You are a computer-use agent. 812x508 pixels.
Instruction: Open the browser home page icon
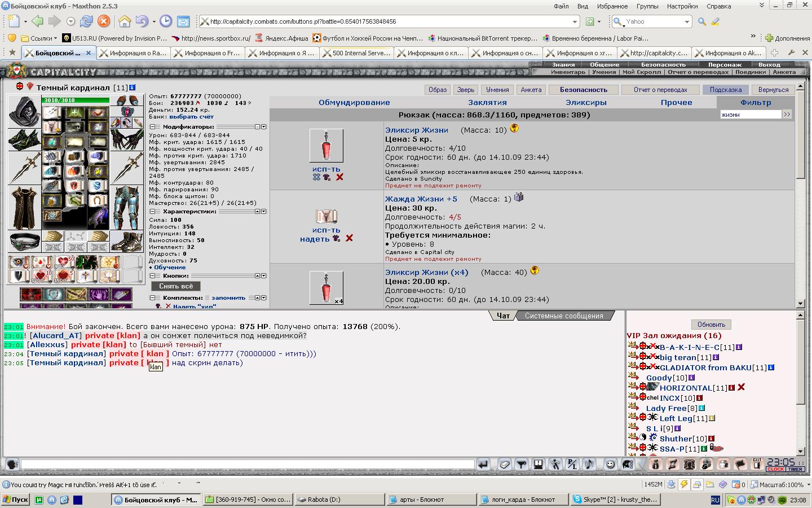tap(125, 21)
